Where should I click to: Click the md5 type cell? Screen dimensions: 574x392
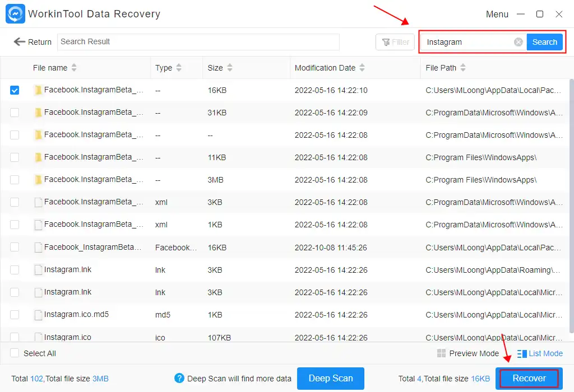coord(163,315)
